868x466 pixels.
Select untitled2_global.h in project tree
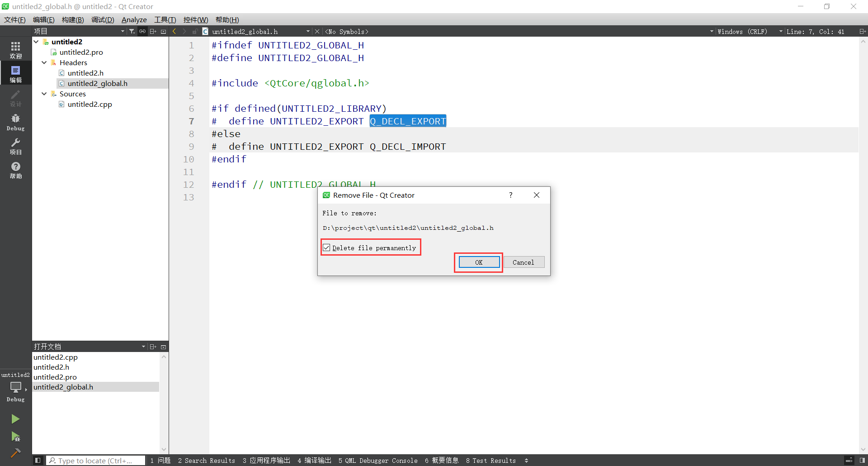(98, 83)
